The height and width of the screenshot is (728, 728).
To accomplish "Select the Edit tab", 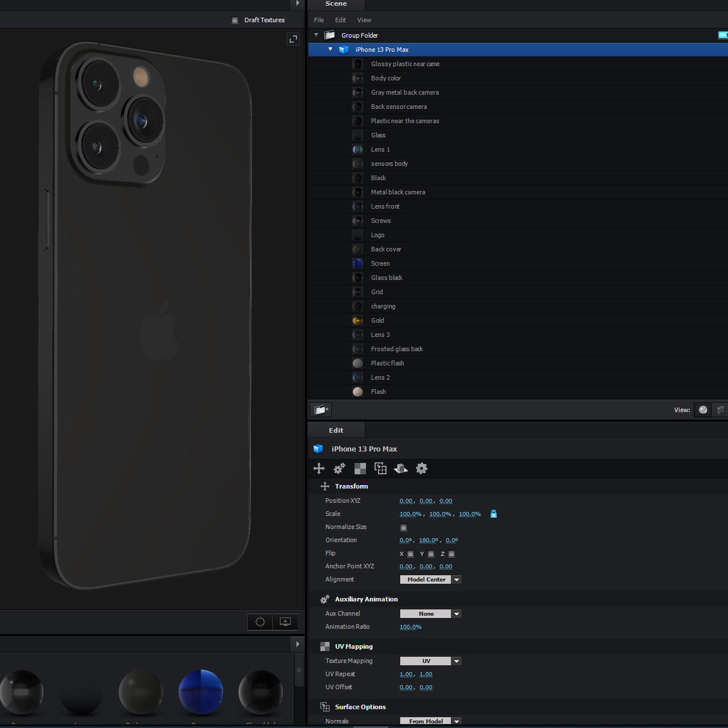I will 336,430.
